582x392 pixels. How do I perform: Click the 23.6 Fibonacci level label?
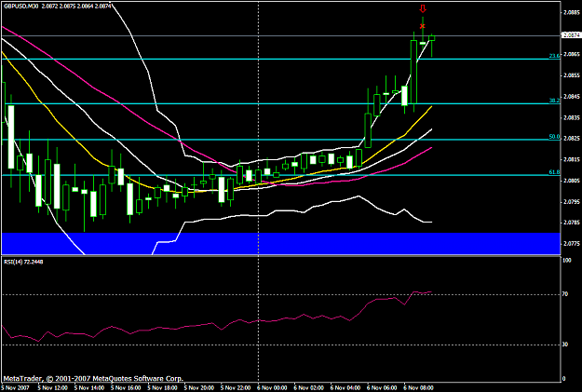click(554, 56)
